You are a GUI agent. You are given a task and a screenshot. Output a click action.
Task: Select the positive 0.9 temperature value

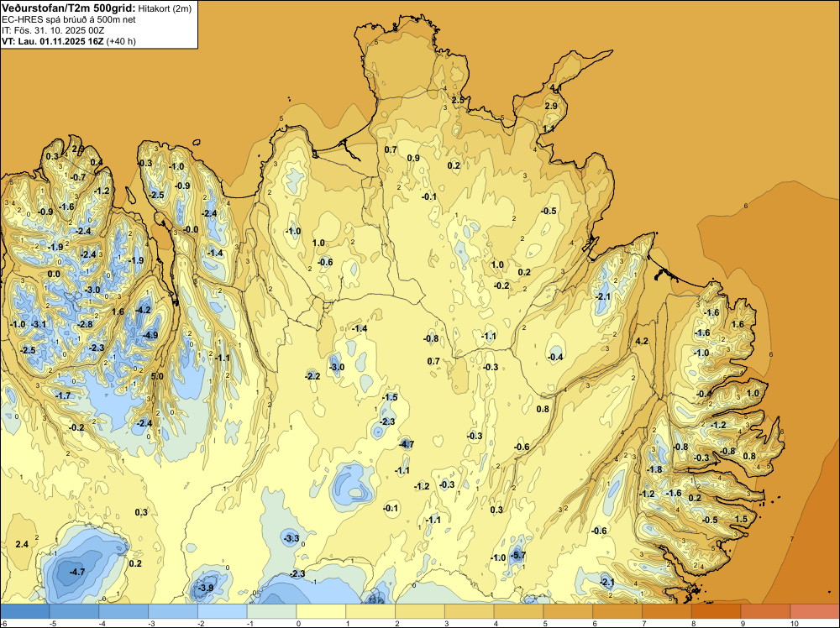[413, 158]
